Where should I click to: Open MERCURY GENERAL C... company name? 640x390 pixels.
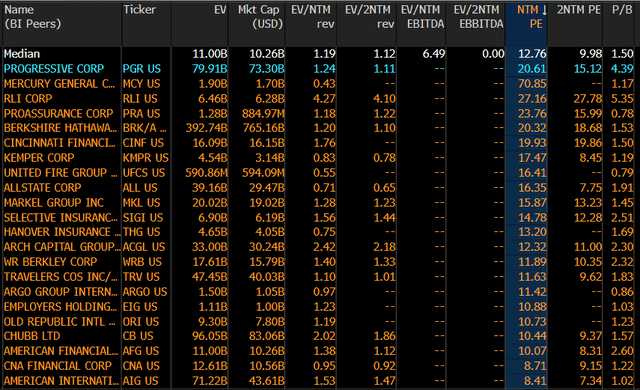point(60,84)
